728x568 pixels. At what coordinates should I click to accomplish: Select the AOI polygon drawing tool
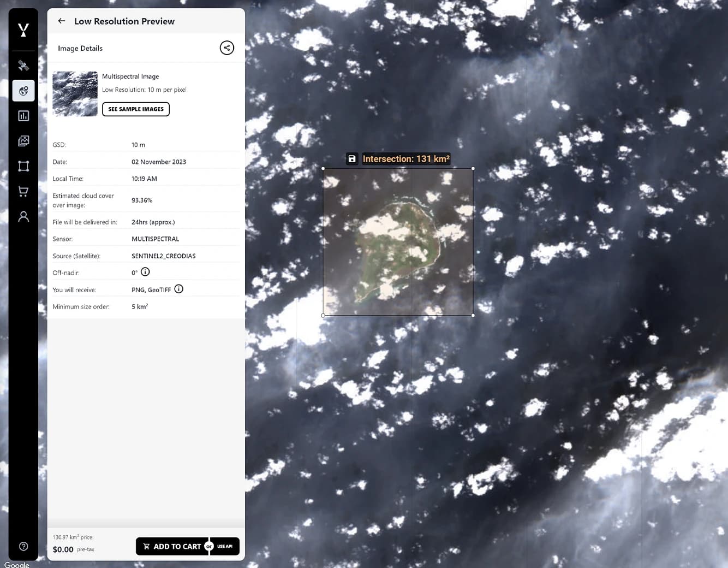tap(23, 166)
